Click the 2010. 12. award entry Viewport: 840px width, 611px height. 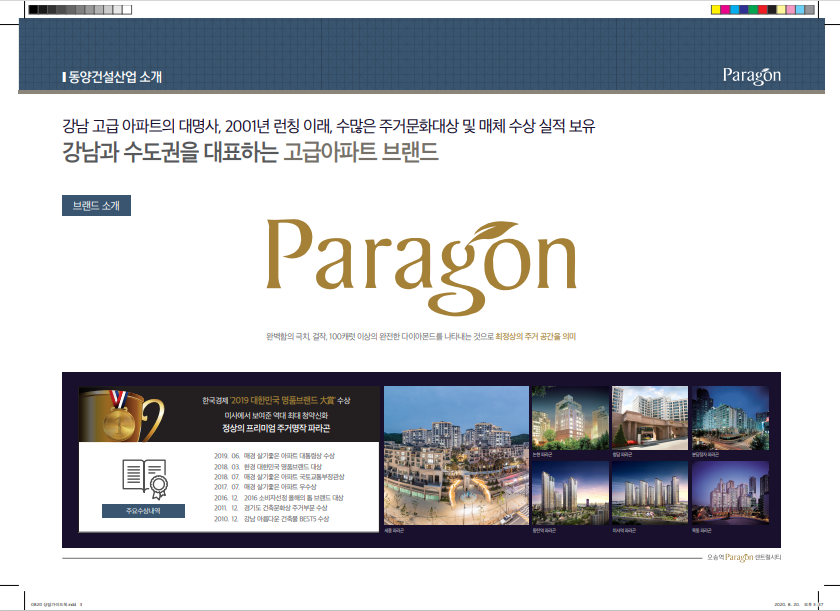click(272, 519)
